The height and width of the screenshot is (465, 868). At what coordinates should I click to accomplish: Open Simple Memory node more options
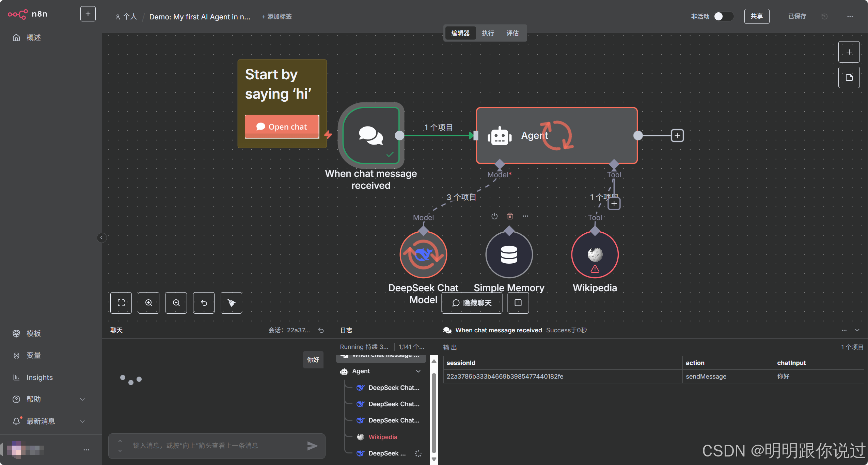(x=525, y=216)
